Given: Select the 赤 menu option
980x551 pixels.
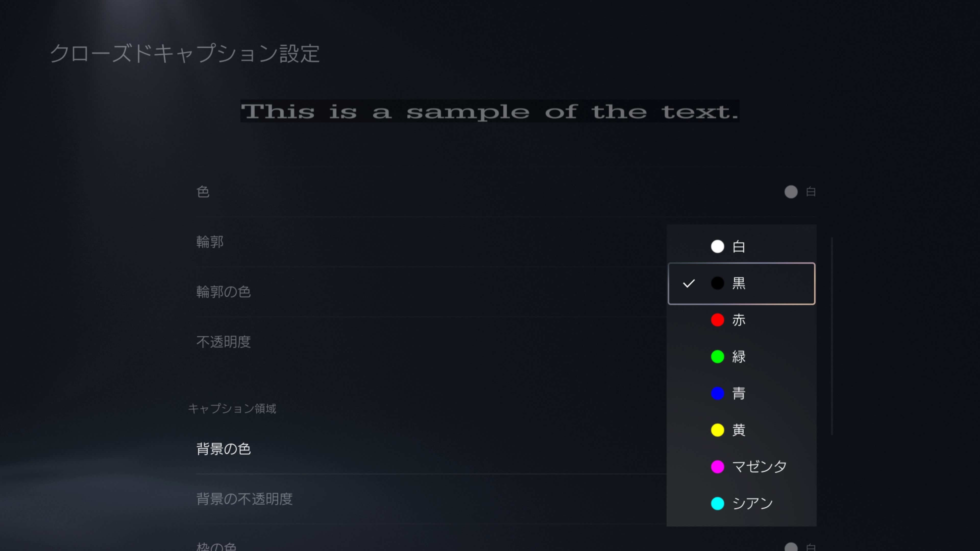Looking at the screenshot, I should point(738,320).
